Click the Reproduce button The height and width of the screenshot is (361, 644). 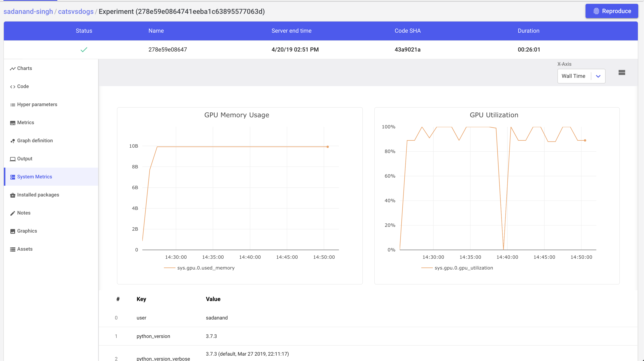coord(611,11)
